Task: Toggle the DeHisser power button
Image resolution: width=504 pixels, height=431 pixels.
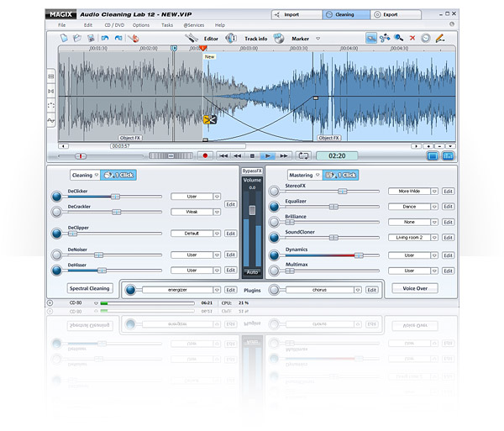Action: pos(56,271)
